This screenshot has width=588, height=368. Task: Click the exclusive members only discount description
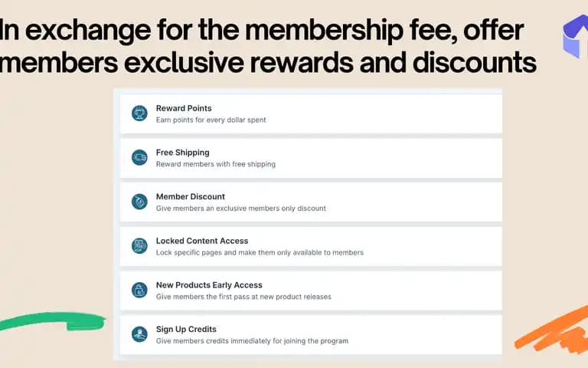[x=241, y=209]
